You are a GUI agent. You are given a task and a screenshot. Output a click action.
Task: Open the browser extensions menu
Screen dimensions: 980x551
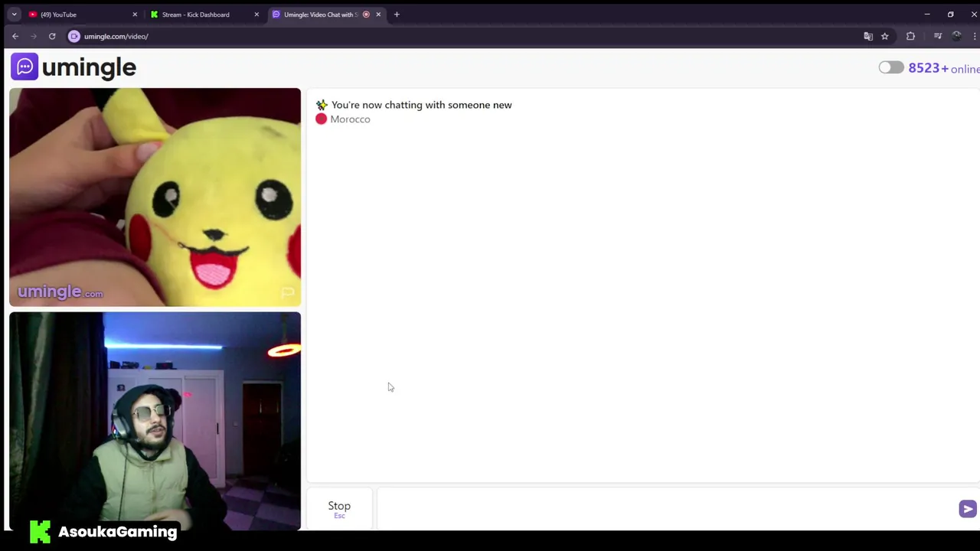(x=910, y=36)
